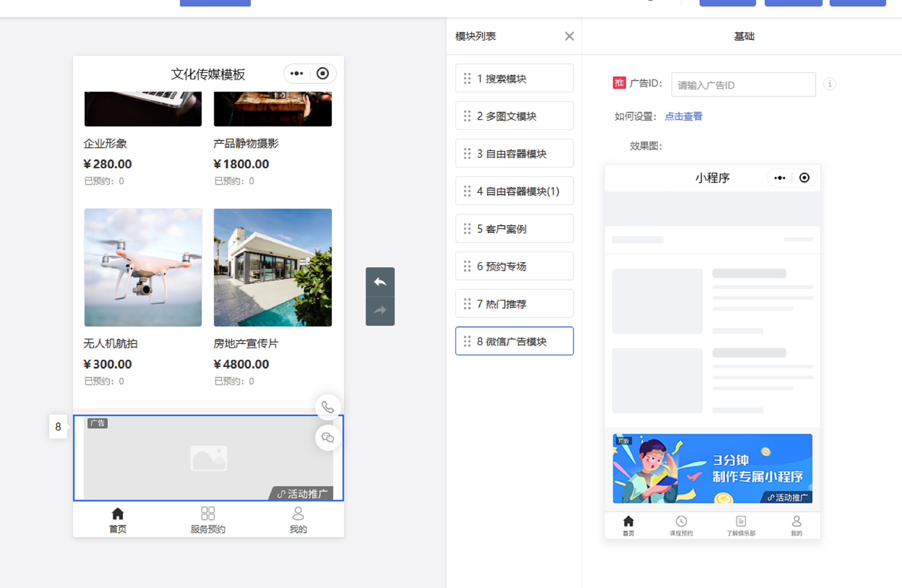
Task: Select the 热门推荐 module item
Action: click(x=514, y=303)
